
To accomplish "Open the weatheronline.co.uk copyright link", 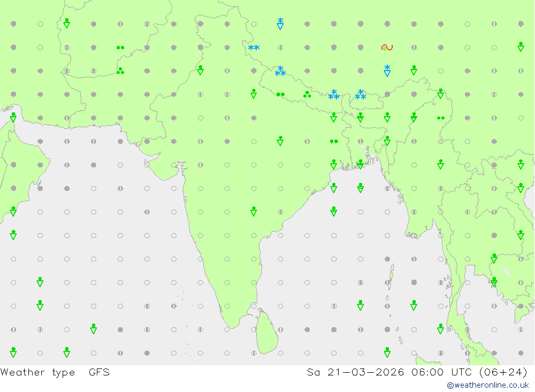I will tap(487, 385).
